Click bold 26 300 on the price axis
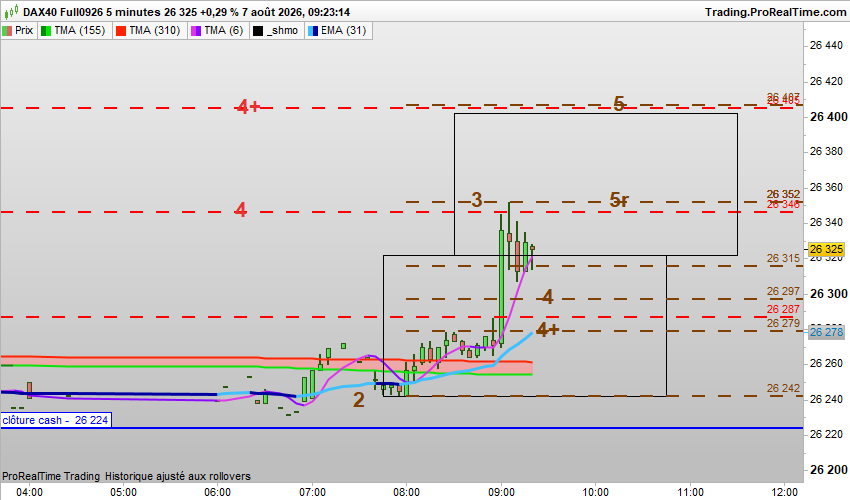850x500 pixels. pos(828,293)
